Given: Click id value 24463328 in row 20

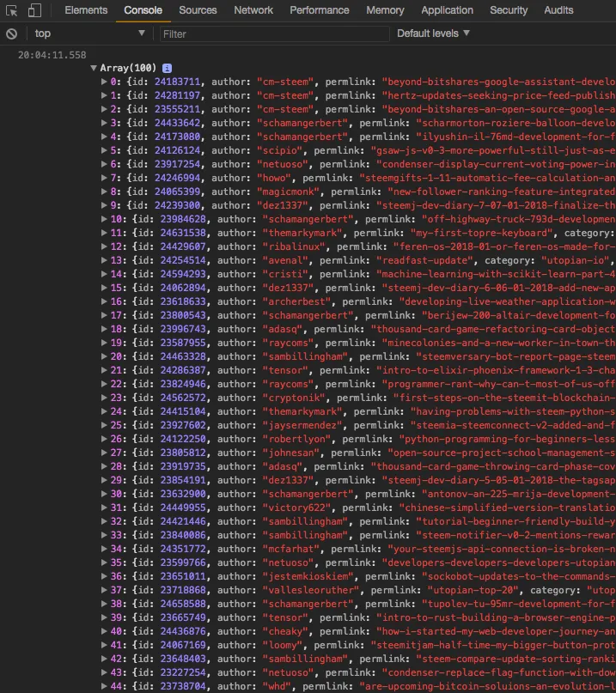Looking at the screenshot, I should tap(183, 356).
